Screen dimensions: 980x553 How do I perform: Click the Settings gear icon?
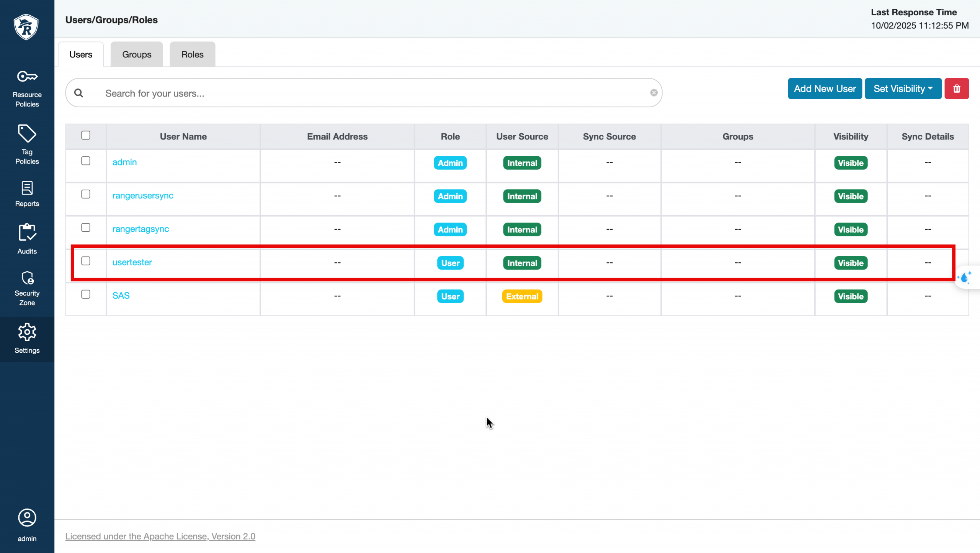pos(27,332)
